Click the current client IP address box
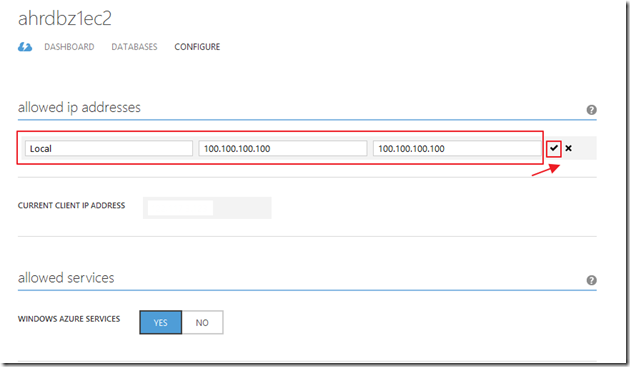Image resolution: width=630 pixels, height=367 pixels. [x=207, y=208]
